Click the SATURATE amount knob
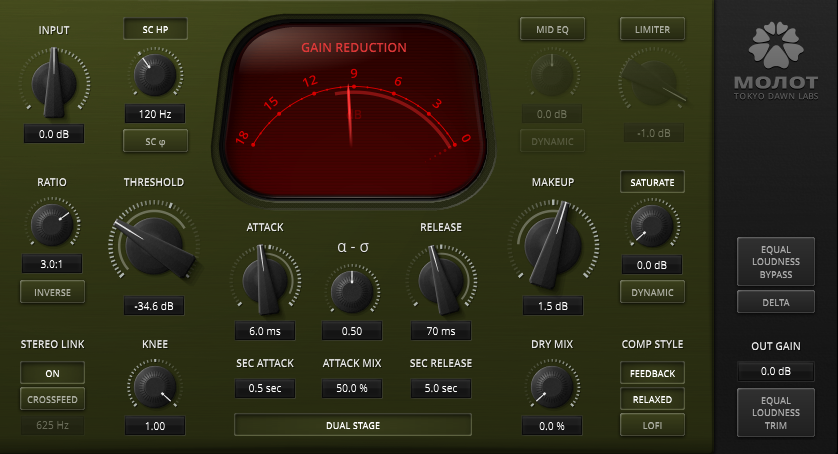The image size is (838, 454). coord(652,225)
